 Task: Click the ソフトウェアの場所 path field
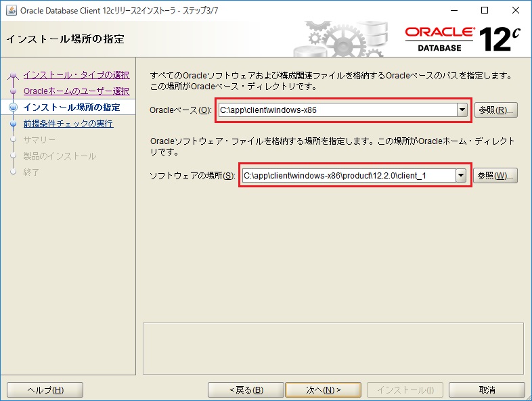coord(348,176)
